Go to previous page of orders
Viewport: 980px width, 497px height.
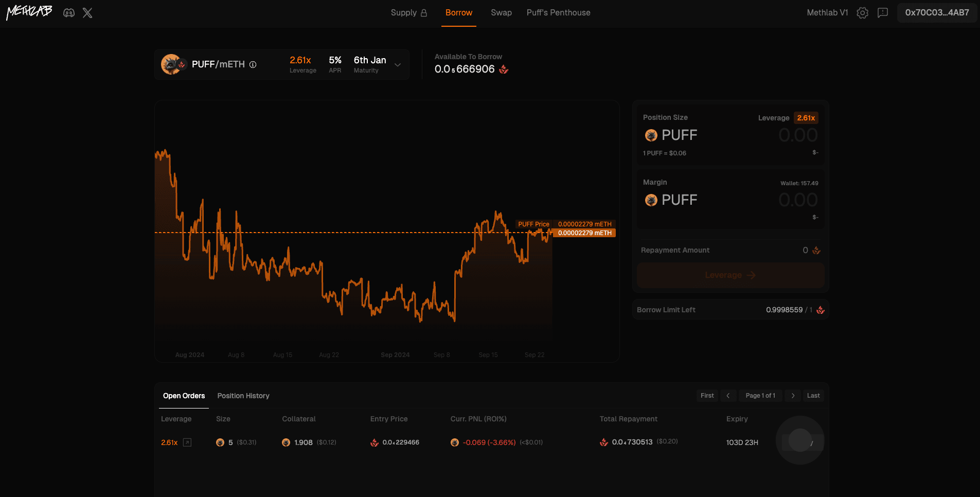point(728,396)
